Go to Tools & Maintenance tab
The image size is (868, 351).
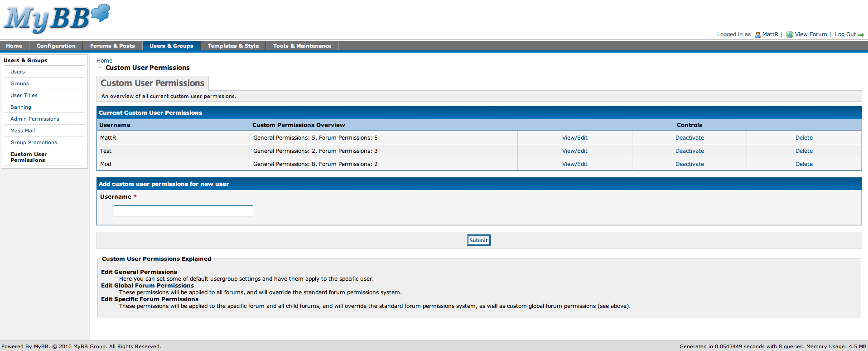(302, 46)
